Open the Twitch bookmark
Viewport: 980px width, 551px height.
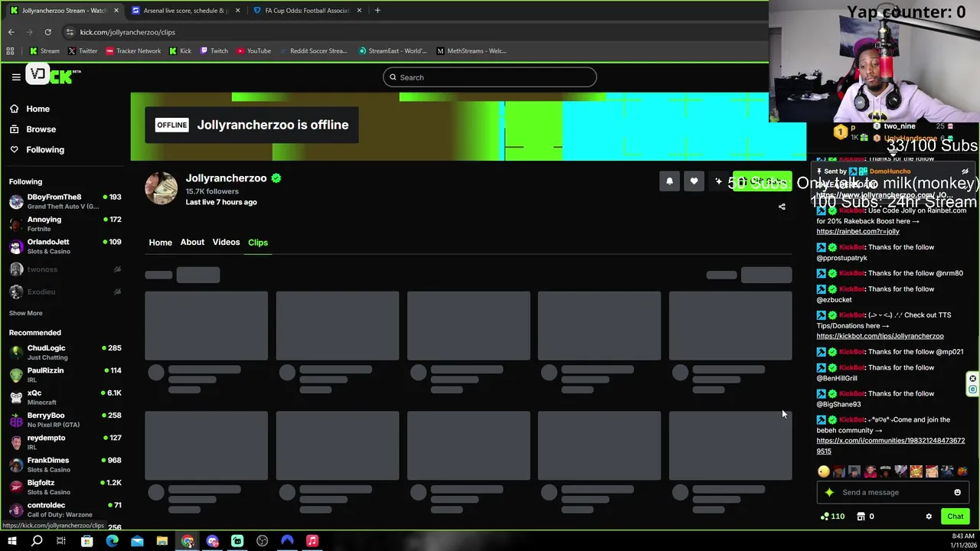[214, 51]
